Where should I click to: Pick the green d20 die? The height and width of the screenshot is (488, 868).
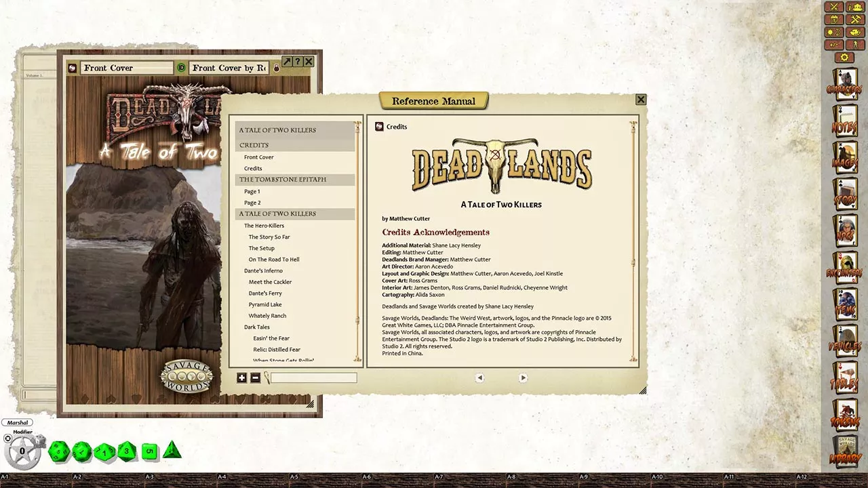pos(59,451)
